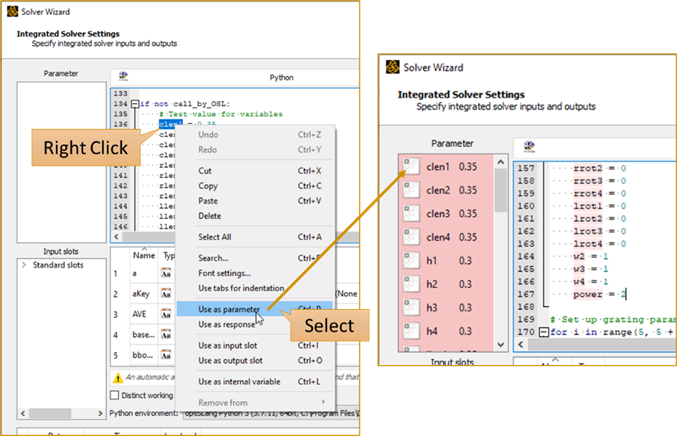Choose Use tabs for indentation
The width and height of the screenshot is (677, 436).
(x=256, y=288)
